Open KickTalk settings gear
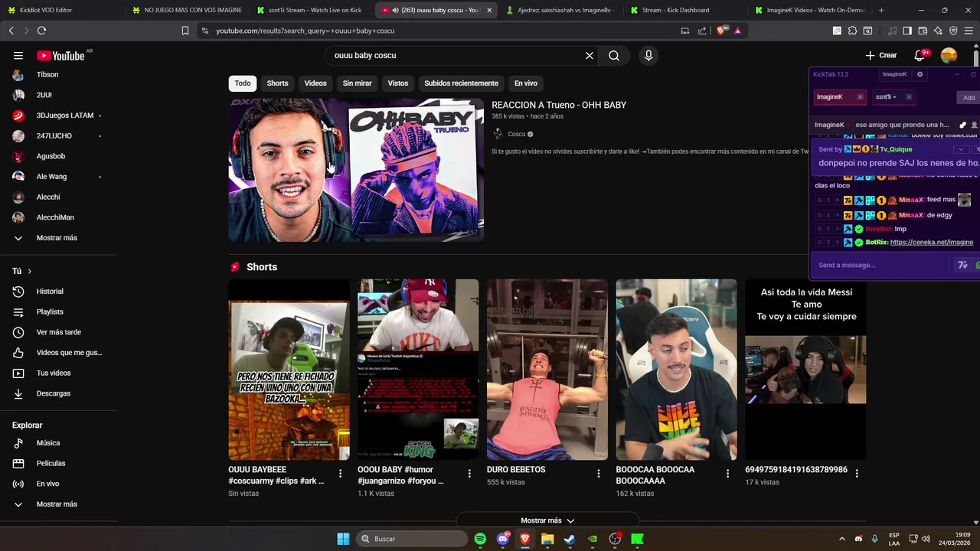The width and height of the screenshot is (980, 551). [x=920, y=74]
